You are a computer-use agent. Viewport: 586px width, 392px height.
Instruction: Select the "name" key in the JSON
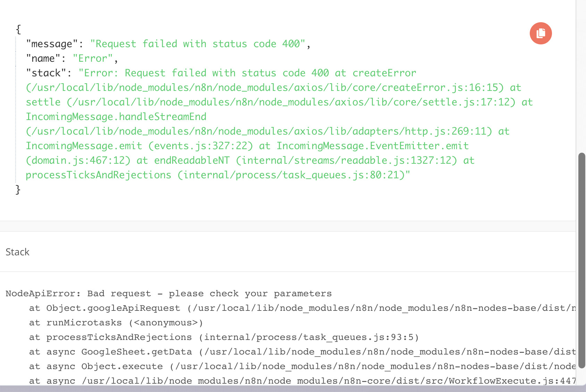[43, 59]
